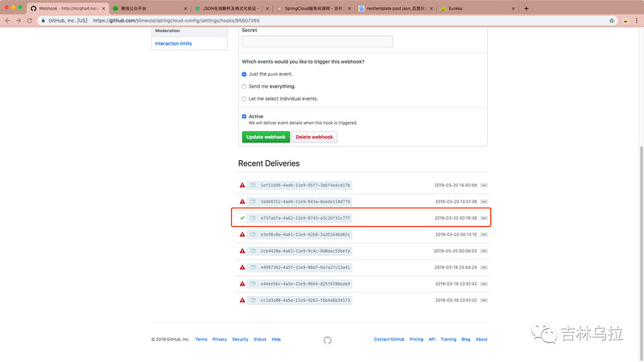Screen dimensions: 644x362
Task: Click warning icon for delivery 2cb4420a
Action: click(242, 251)
